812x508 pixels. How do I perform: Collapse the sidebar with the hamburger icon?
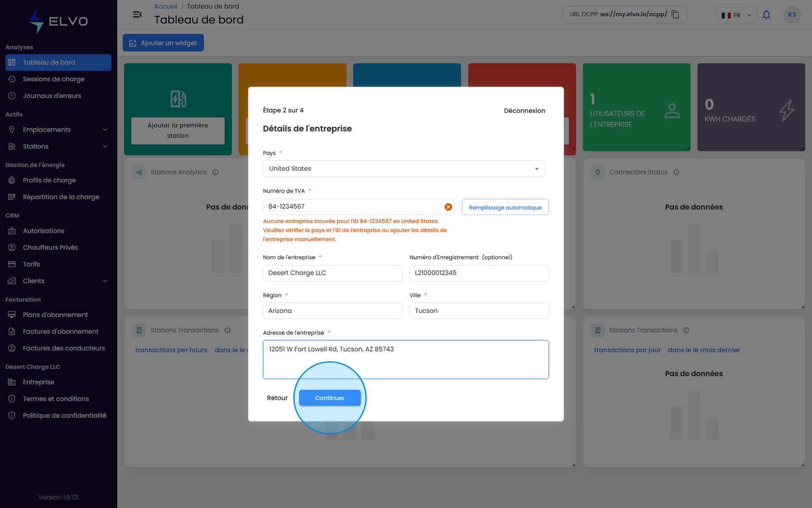[x=137, y=14]
